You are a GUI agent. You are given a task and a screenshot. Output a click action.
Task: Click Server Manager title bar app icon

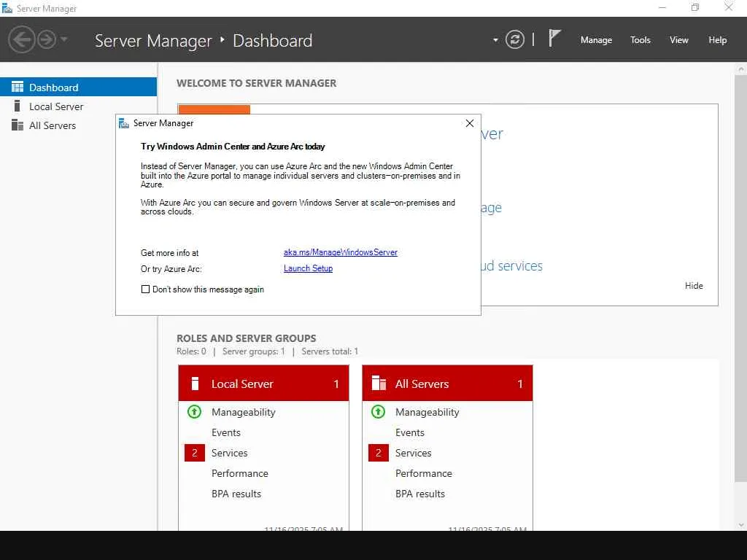[7, 8]
